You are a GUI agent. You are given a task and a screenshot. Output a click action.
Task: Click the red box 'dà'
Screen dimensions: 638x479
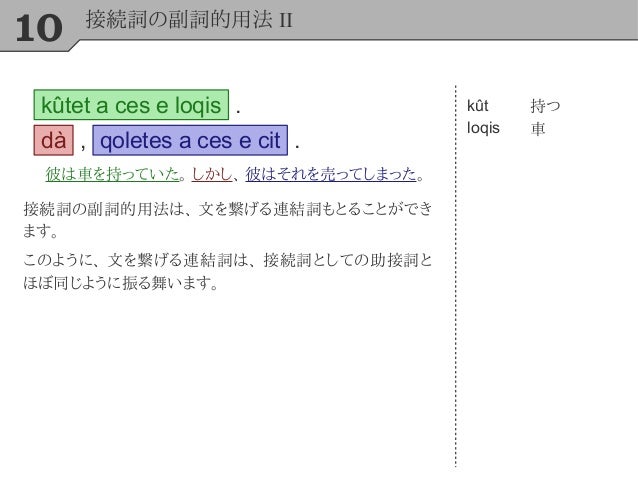pos(54,140)
